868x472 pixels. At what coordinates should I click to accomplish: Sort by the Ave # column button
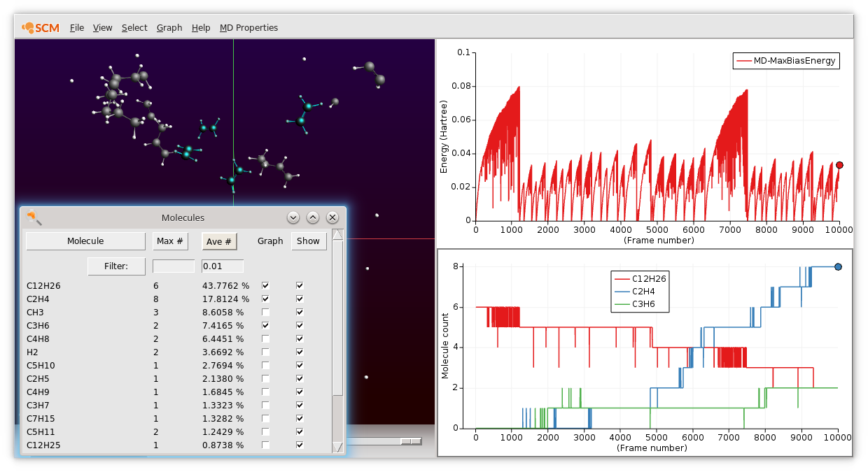(219, 241)
